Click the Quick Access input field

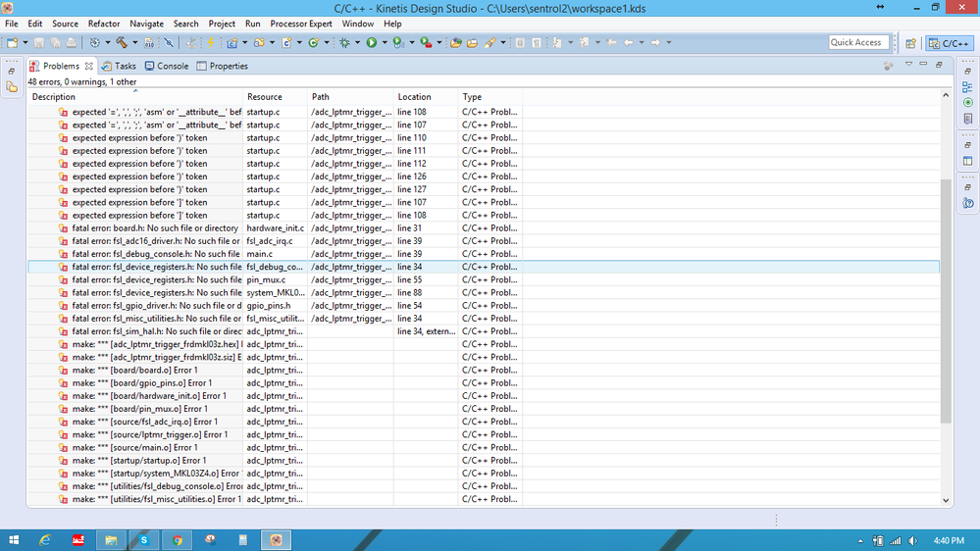(x=858, y=42)
